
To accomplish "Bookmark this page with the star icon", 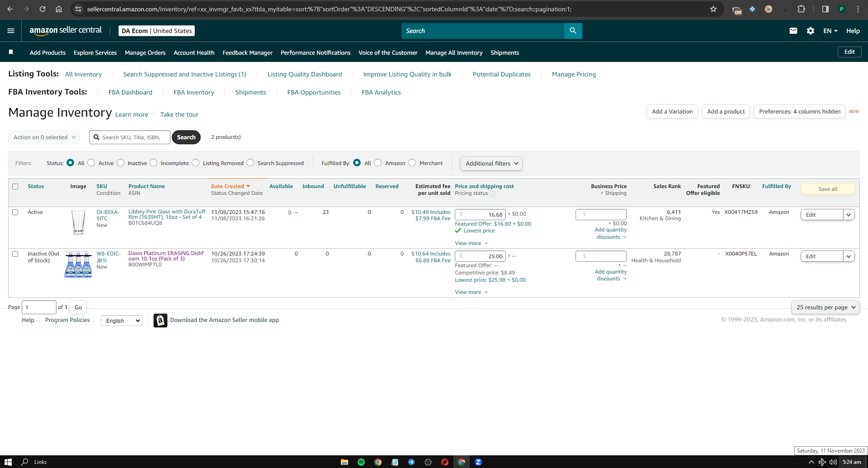I will click(713, 9).
